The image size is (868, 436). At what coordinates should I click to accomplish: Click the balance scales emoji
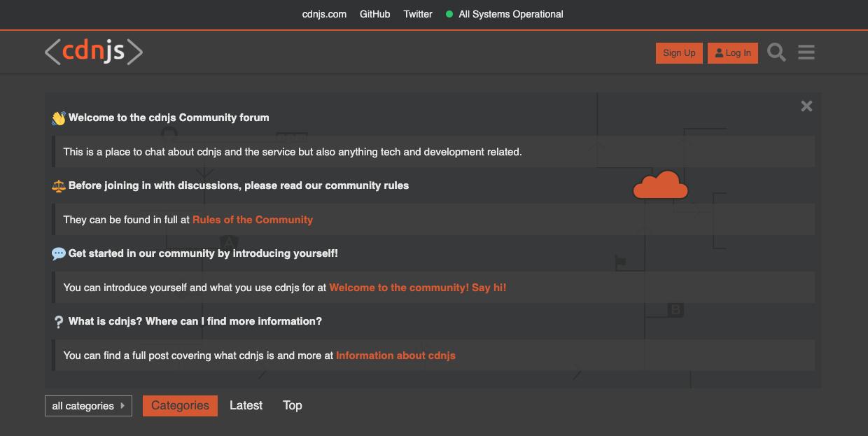59,186
